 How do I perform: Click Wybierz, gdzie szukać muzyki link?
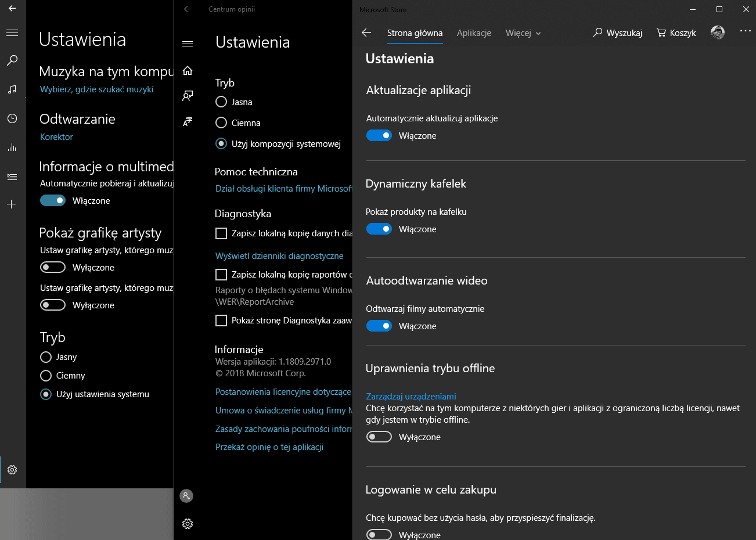tap(97, 89)
